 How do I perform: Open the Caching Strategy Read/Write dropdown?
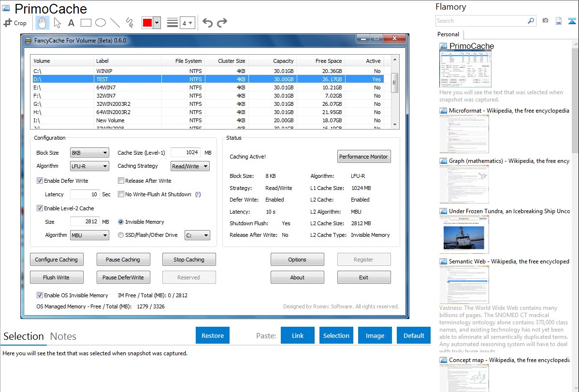click(190, 166)
